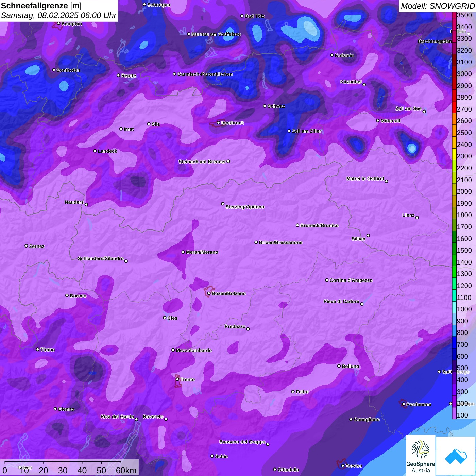
Task: Click the Garmisch-Partenkirchen label
Action: click(205, 74)
